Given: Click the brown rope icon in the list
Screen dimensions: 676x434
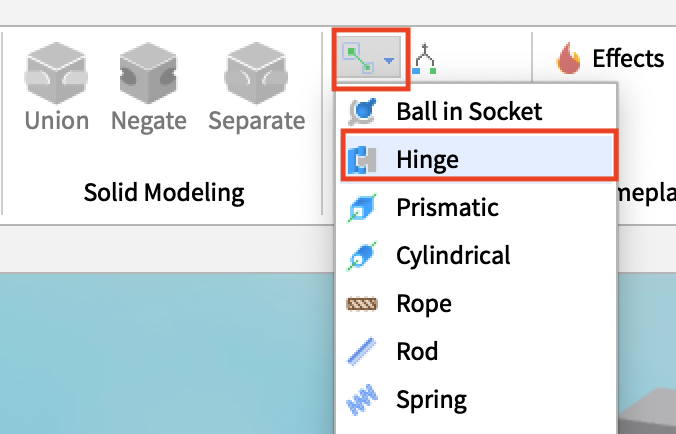Looking at the screenshot, I should 362,304.
